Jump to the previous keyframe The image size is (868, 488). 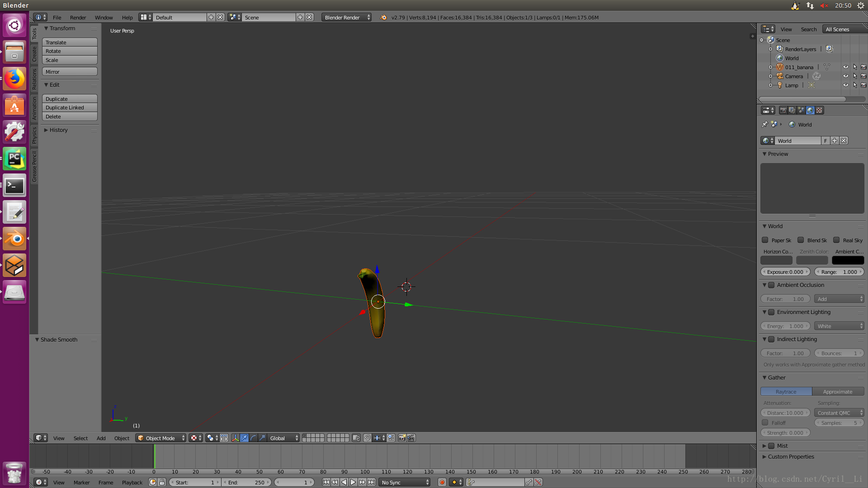tap(335, 482)
